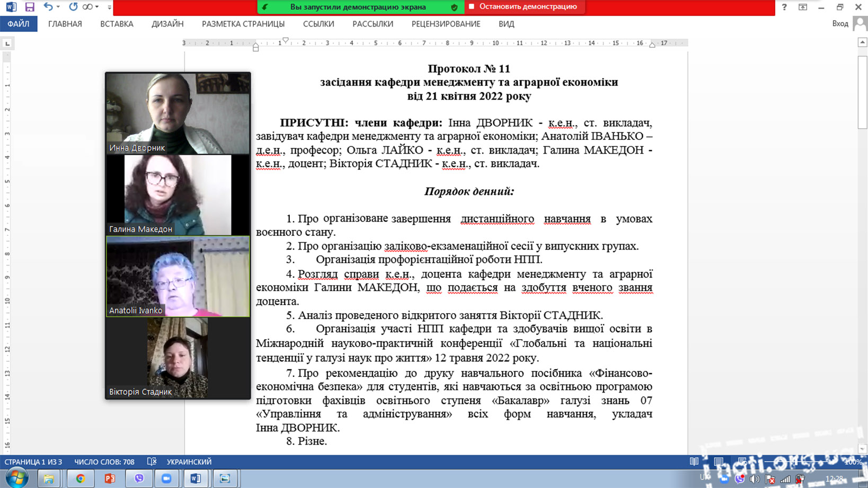
Task: Click the network signal tray icon
Action: [x=785, y=479]
